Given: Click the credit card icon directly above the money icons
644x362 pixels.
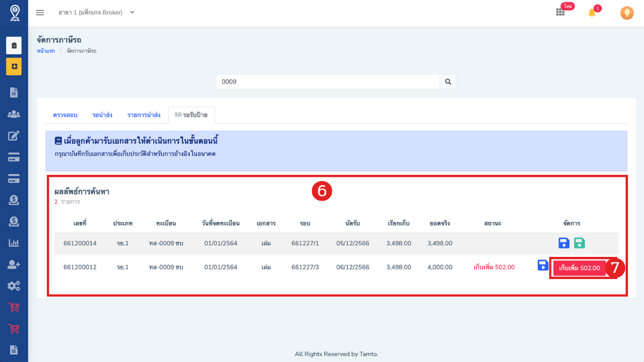Looking at the screenshot, I should click(x=14, y=179).
